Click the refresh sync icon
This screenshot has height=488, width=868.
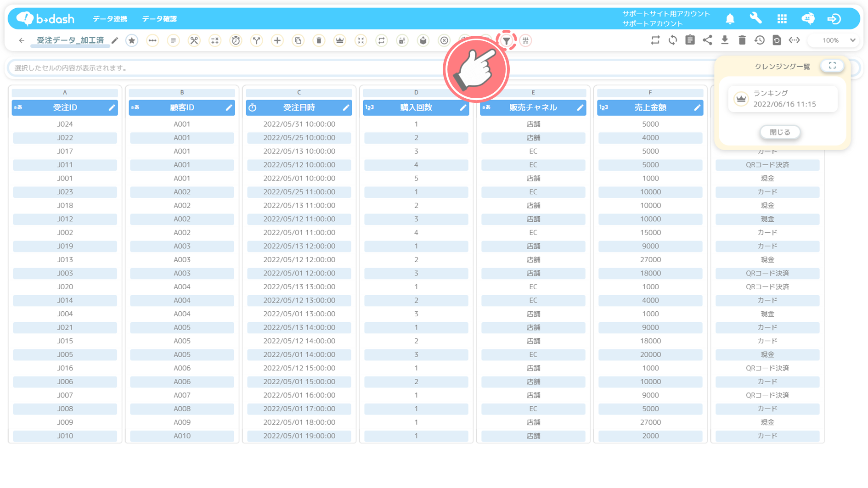point(673,40)
